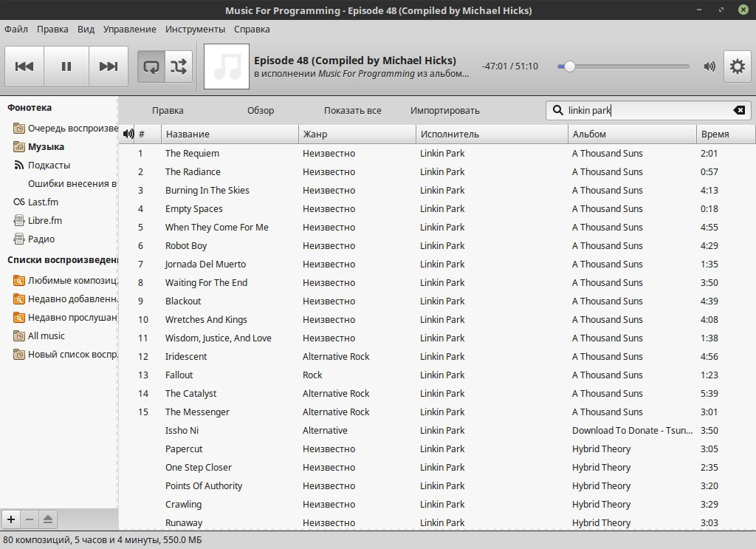Open the Подкасты feed icon

18,165
